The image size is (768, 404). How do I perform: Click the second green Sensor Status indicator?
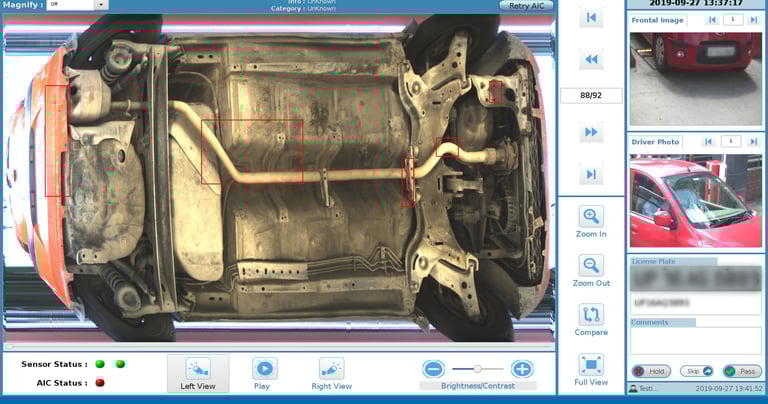(x=120, y=364)
